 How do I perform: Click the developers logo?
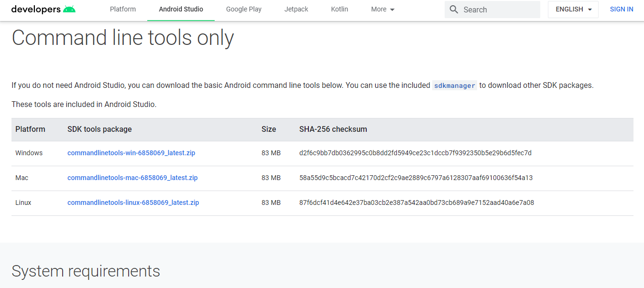point(36,8)
